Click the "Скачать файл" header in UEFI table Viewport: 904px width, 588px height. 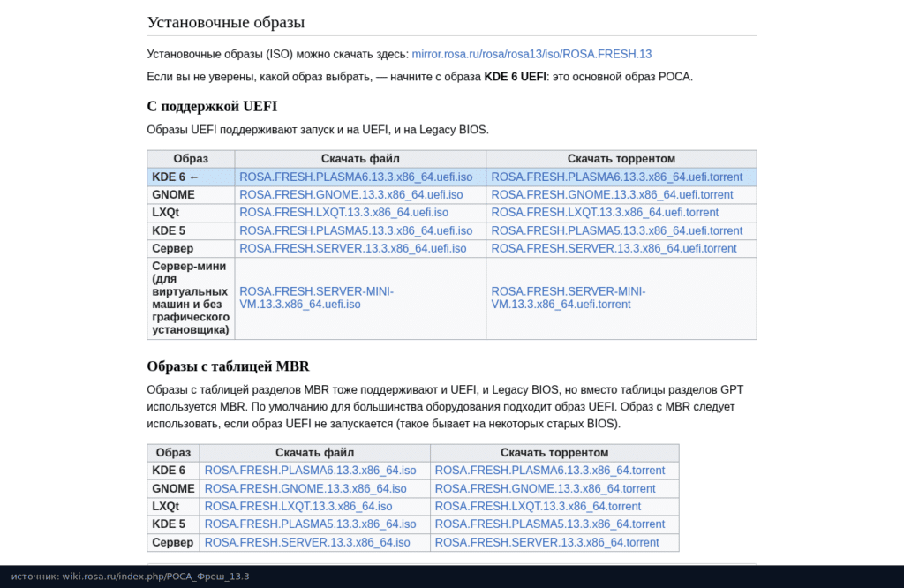(360, 159)
